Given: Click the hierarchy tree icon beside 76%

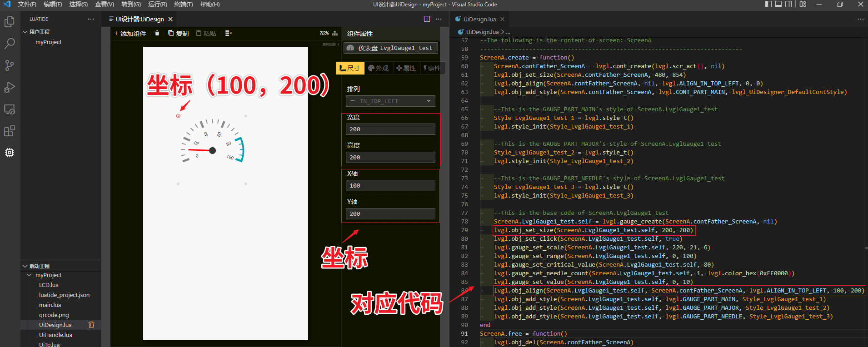Looking at the screenshot, I should click(x=335, y=33).
